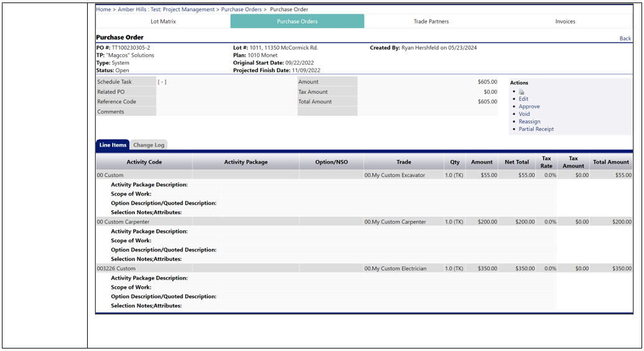The width and height of the screenshot is (644, 351).
Task: Click the Schedule Task [ - ] value
Action: (x=162, y=82)
